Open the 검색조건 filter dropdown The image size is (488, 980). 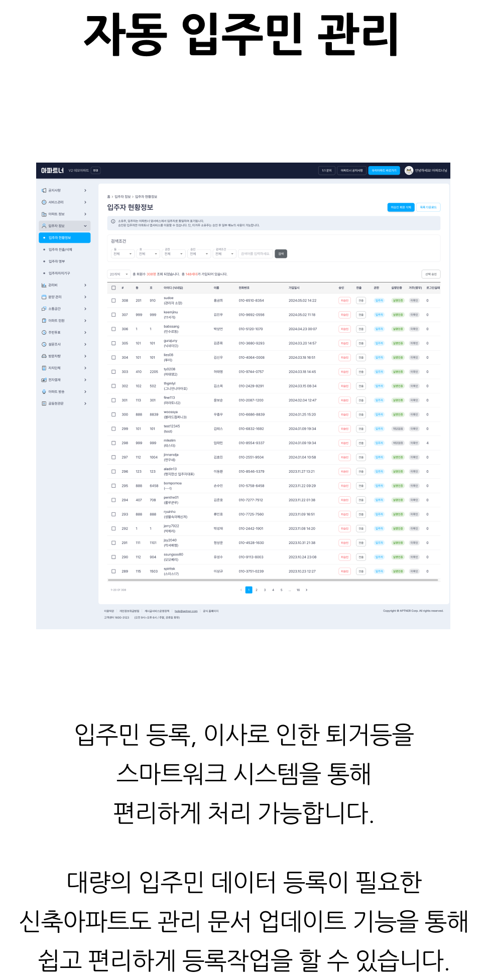[224, 254]
